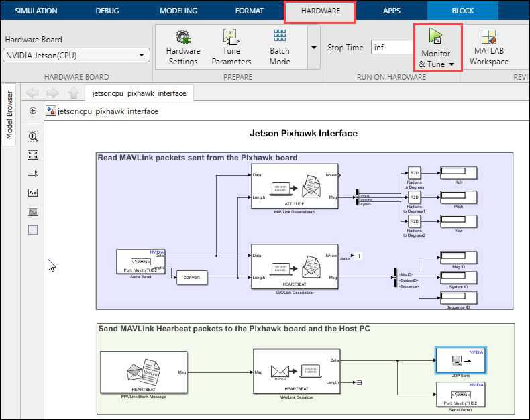530x420 pixels.
Task: Select the Annotation text tool icon
Action: pyautogui.click(x=33, y=193)
